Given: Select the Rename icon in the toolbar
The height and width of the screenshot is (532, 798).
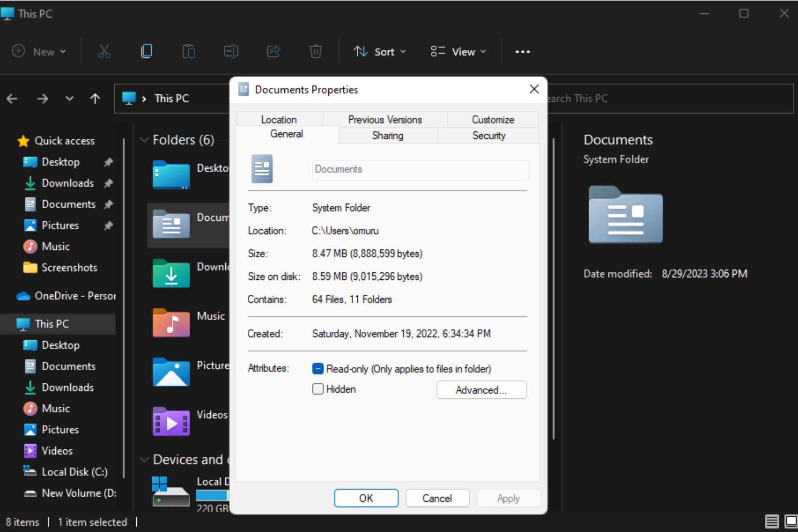Looking at the screenshot, I should click(x=231, y=51).
